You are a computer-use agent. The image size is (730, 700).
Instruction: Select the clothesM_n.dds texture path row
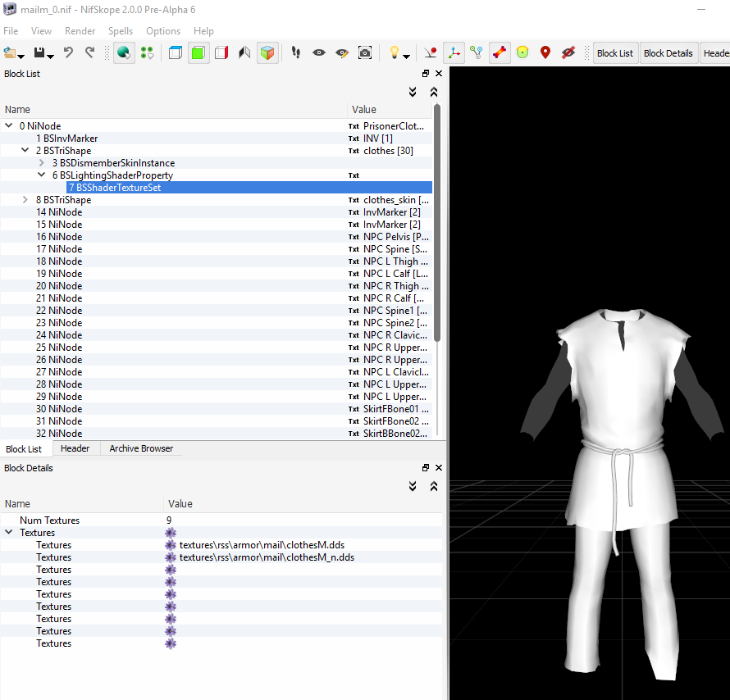pyautogui.click(x=267, y=557)
